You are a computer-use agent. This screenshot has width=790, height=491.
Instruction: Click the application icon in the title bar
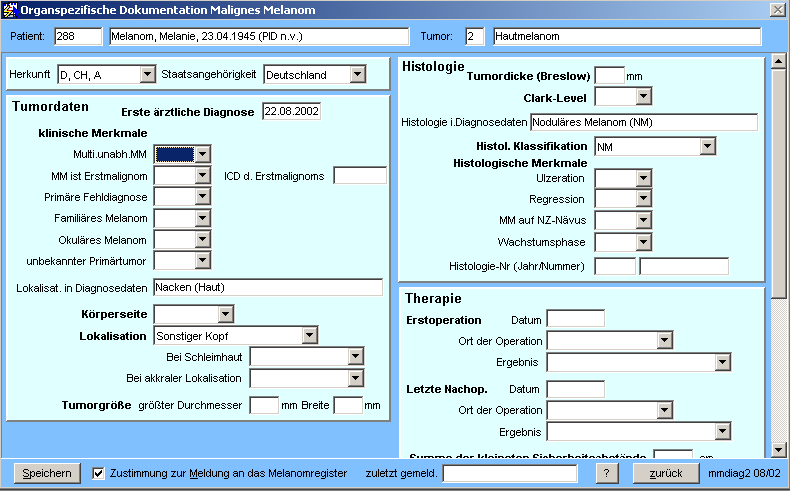click(x=10, y=10)
